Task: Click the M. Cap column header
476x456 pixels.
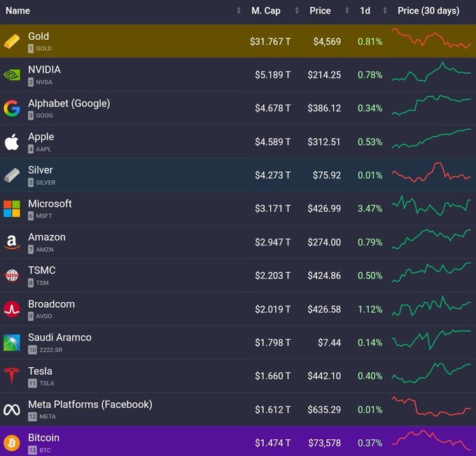Action: click(266, 10)
